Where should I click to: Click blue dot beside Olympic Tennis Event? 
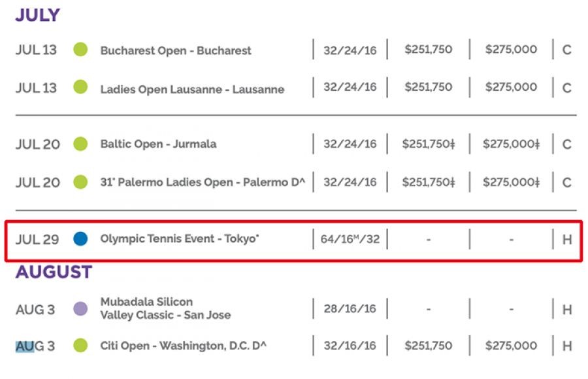(80, 239)
